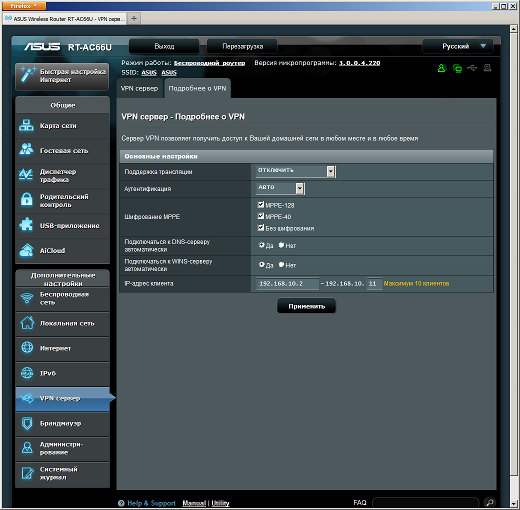Image resolution: width=520 pixels, height=510 pixels.
Task: Open AiCloud cloud icon
Action: [26, 250]
